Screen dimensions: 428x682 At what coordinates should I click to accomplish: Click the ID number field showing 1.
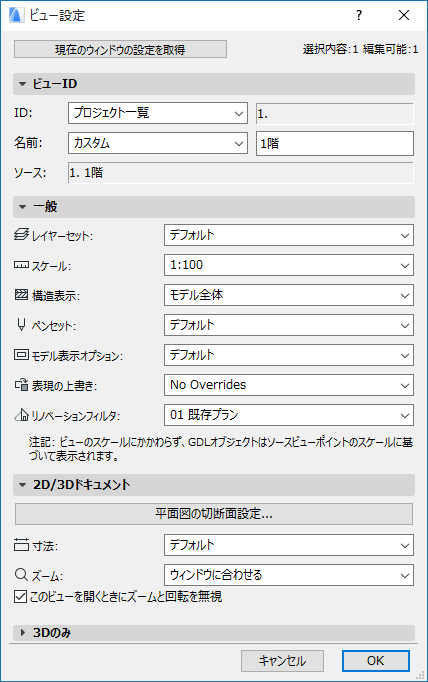335,114
